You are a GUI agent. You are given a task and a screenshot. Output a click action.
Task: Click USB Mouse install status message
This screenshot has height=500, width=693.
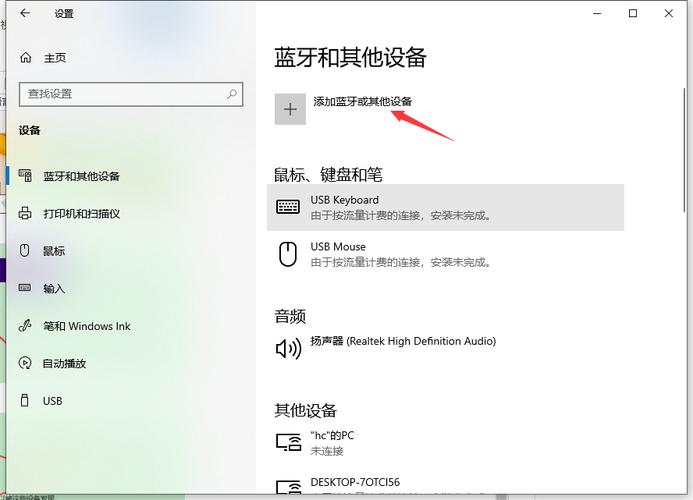pyautogui.click(x=400, y=263)
